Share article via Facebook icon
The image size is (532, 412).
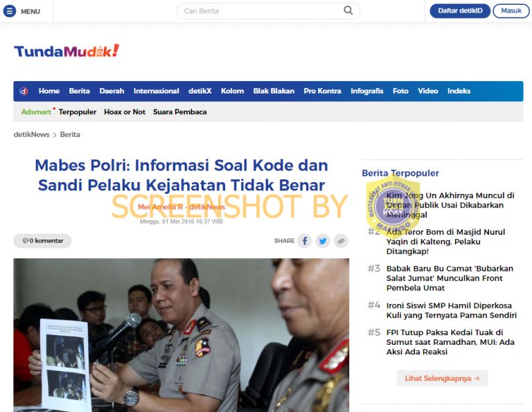(x=305, y=241)
